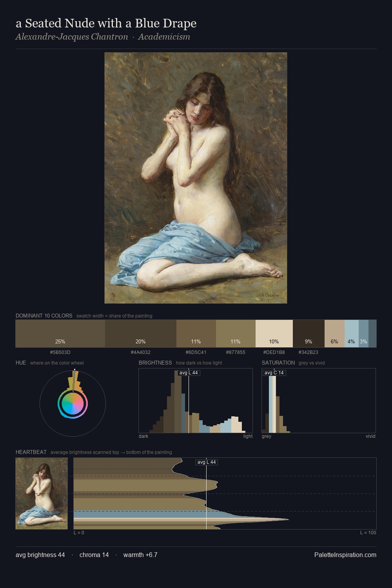
Task: Click hex code #5B503D
Action: coord(60,352)
